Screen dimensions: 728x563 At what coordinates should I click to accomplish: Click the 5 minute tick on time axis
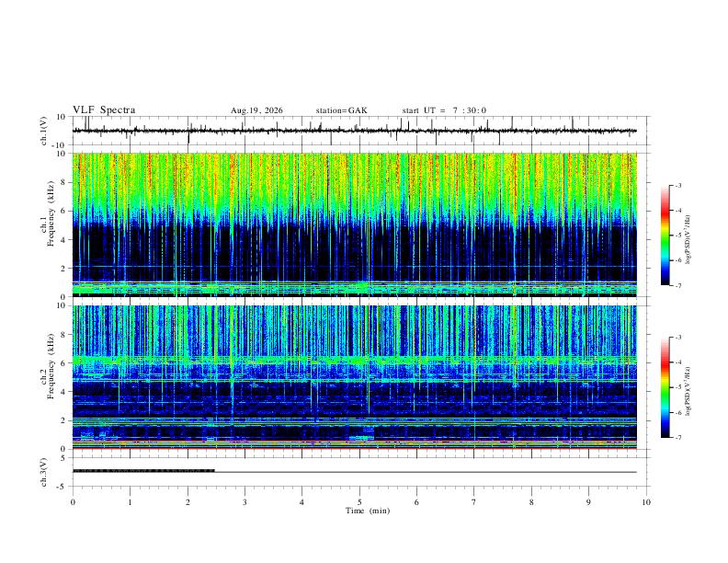click(359, 502)
